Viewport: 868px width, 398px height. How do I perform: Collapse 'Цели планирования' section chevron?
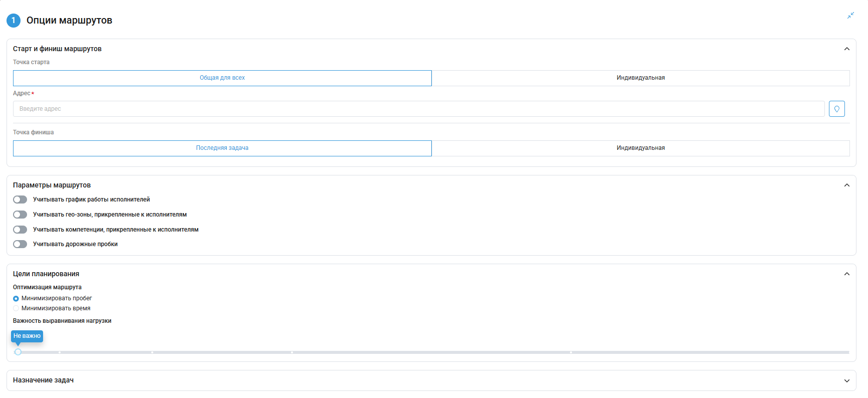pyautogui.click(x=846, y=274)
